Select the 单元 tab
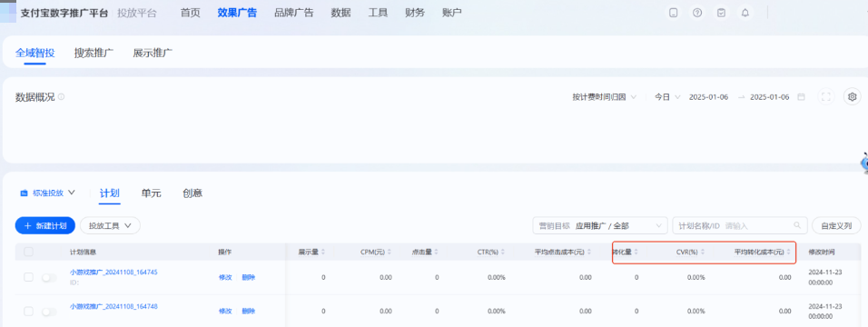The width and height of the screenshot is (868, 327). [x=151, y=193]
